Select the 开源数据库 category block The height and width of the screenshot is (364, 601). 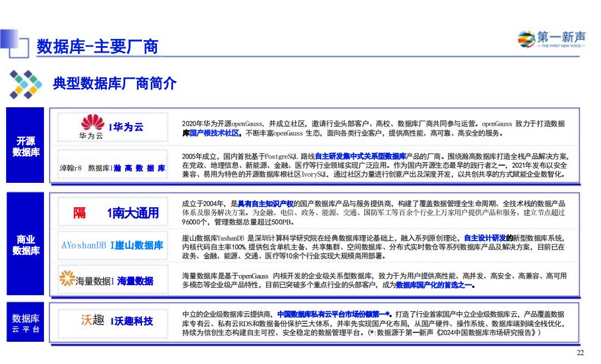(x=25, y=145)
